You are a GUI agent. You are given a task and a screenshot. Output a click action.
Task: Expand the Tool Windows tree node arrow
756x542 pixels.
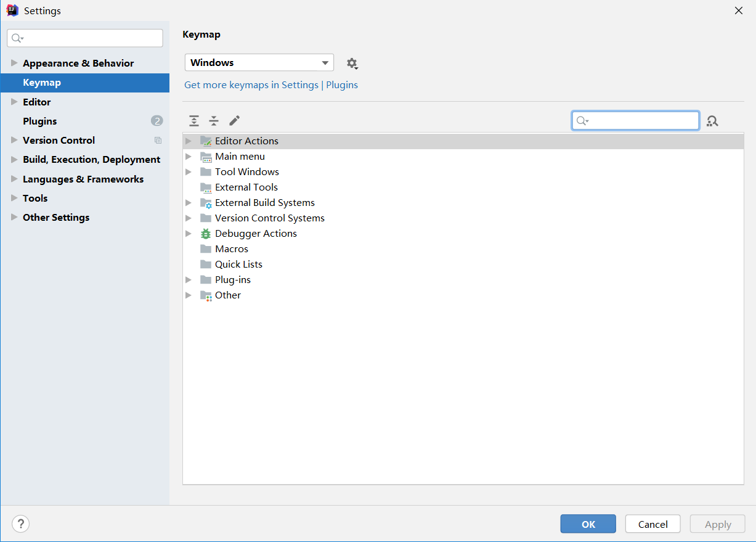click(189, 171)
